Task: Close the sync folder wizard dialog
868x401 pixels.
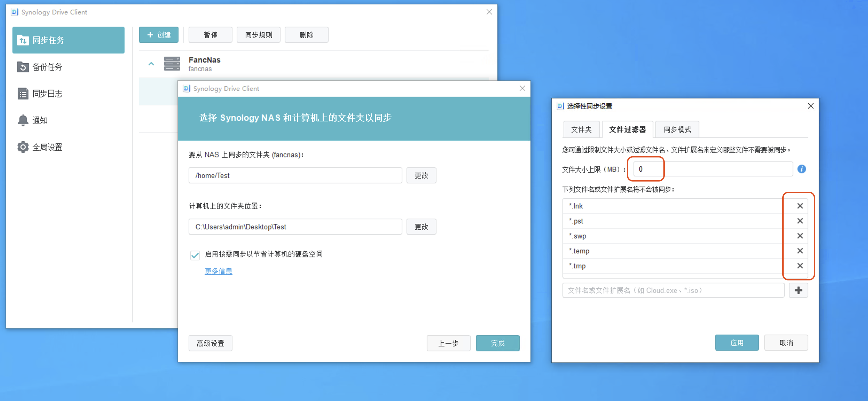Action: [x=522, y=88]
